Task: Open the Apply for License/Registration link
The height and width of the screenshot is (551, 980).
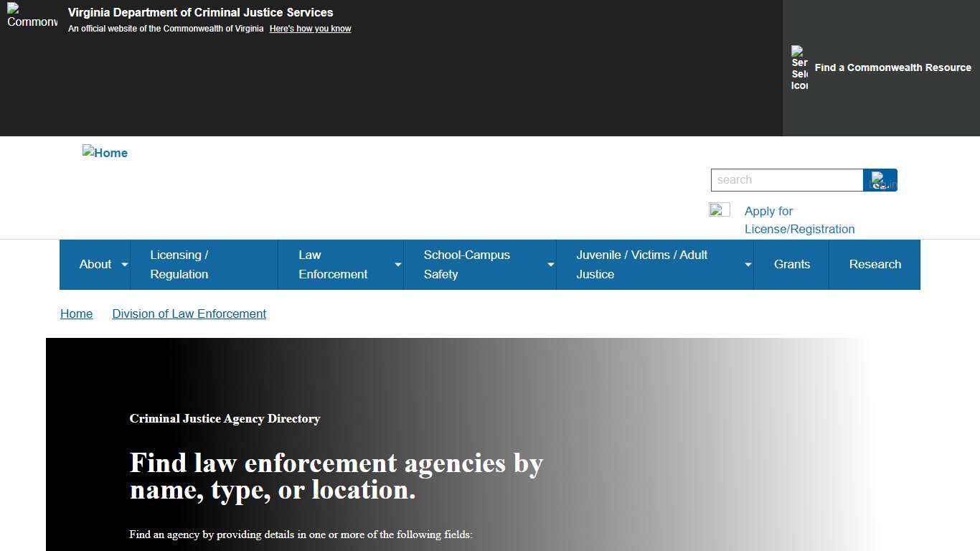Action: tap(799, 220)
